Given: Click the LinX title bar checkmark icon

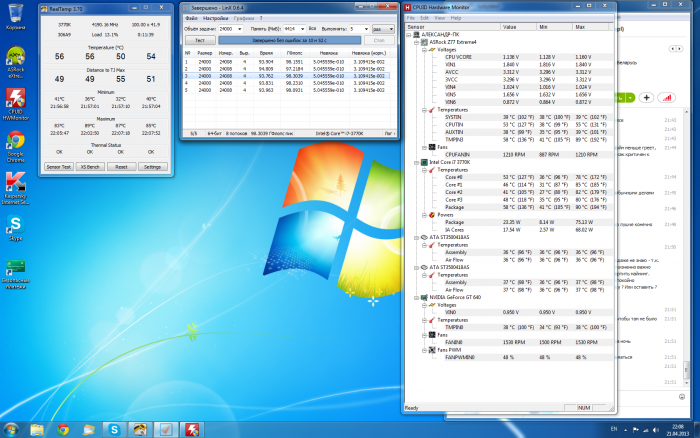Looking at the screenshot, I should click(x=186, y=8).
